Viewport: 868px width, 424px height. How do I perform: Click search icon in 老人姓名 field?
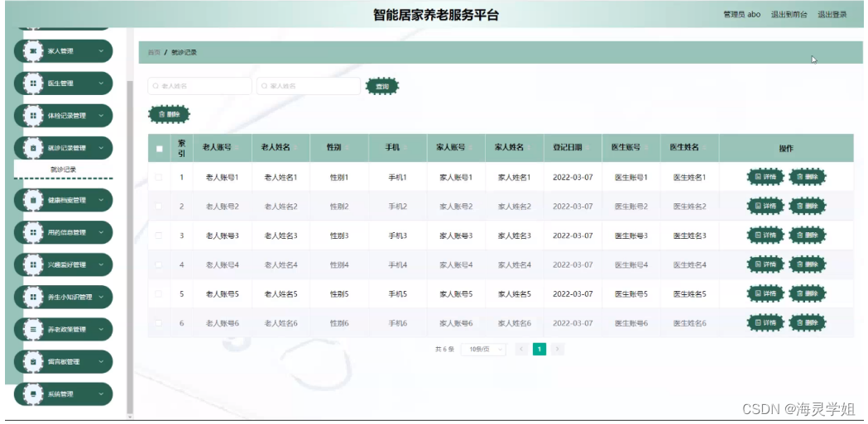pyautogui.click(x=156, y=86)
